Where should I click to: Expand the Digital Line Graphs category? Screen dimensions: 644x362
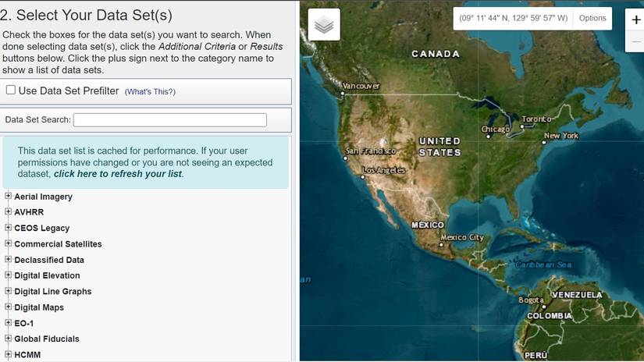[8, 290]
